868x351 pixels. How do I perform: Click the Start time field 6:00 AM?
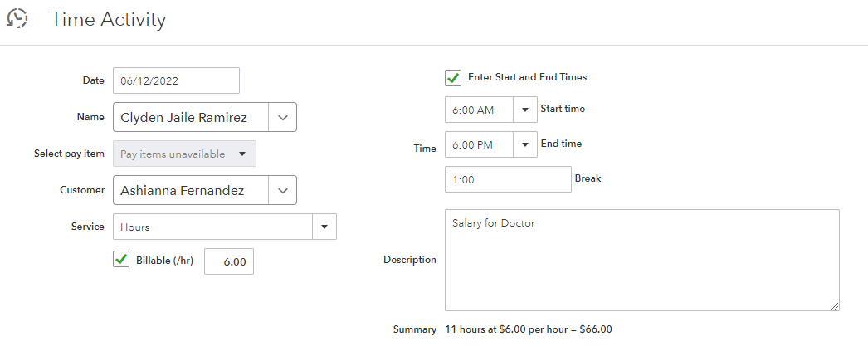point(479,110)
